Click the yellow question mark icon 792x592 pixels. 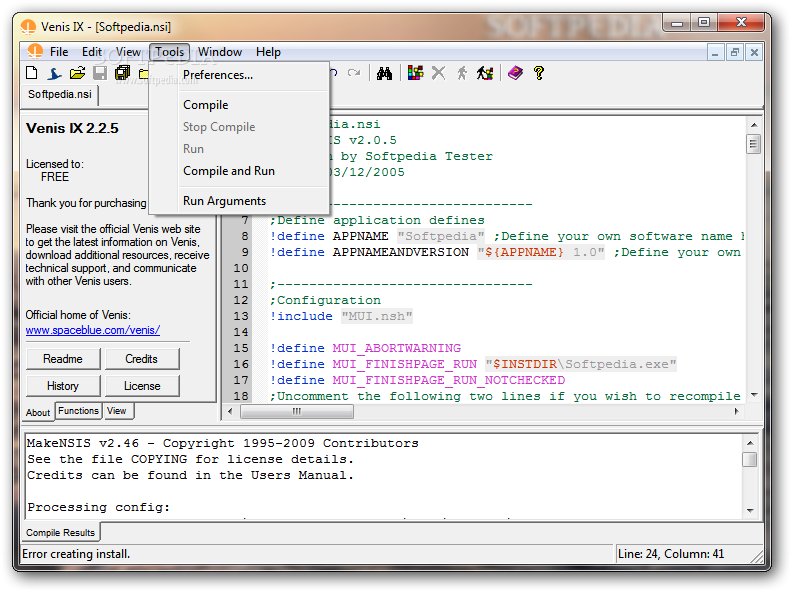click(x=539, y=73)
